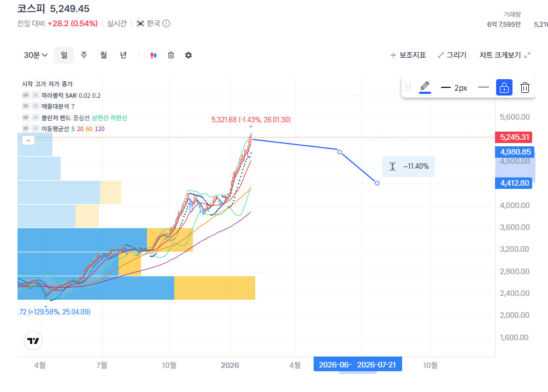
Task: Click trash icon next to candlestick button
Action: (x=171, y=55)
